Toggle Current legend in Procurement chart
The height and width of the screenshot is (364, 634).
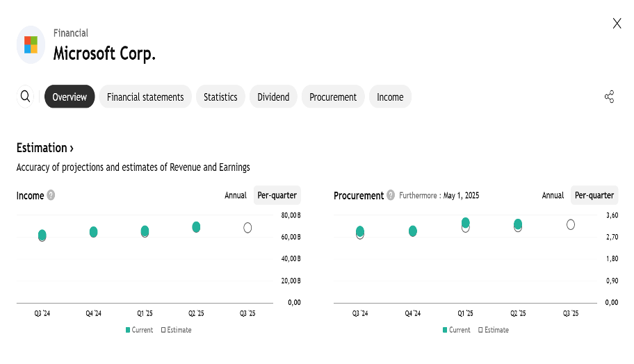pyautogui.click(x=457, y=330)
